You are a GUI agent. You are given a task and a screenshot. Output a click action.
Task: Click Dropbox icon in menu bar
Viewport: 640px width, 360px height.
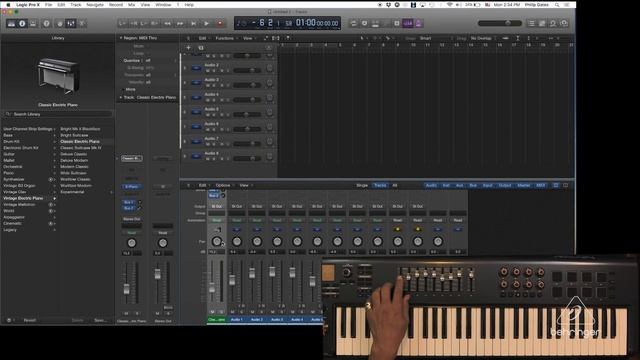point(388,5)
